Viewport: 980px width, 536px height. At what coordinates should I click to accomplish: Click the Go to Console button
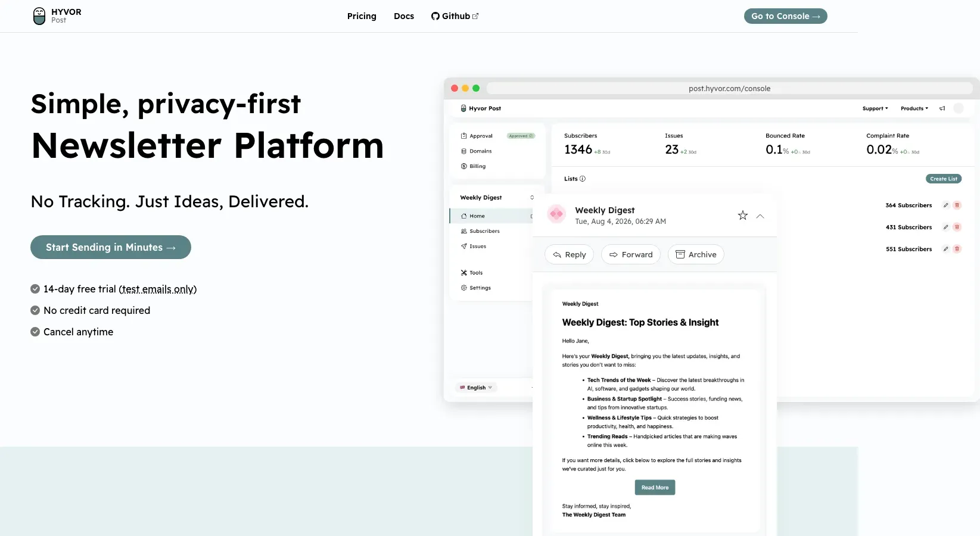pos(785,16)
